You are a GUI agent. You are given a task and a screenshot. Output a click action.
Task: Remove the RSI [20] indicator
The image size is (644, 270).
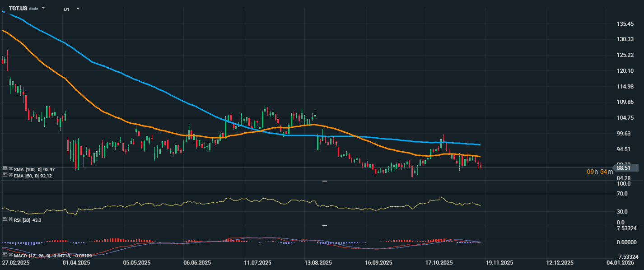click(x=10, y=219)
